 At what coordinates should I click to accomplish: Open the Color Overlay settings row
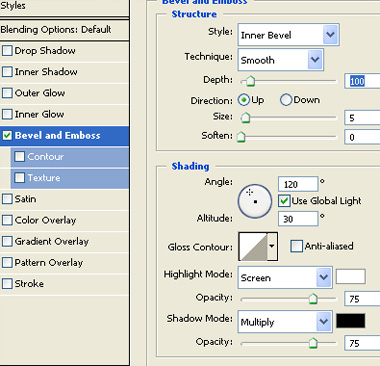point(64,220)
